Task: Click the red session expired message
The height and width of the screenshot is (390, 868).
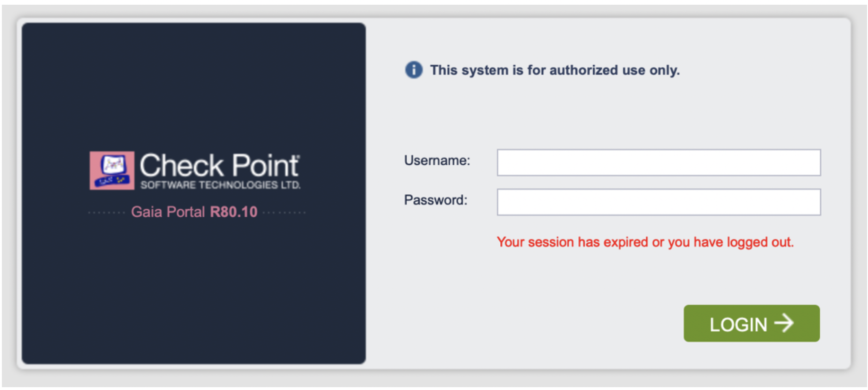Action: (645, 242)
